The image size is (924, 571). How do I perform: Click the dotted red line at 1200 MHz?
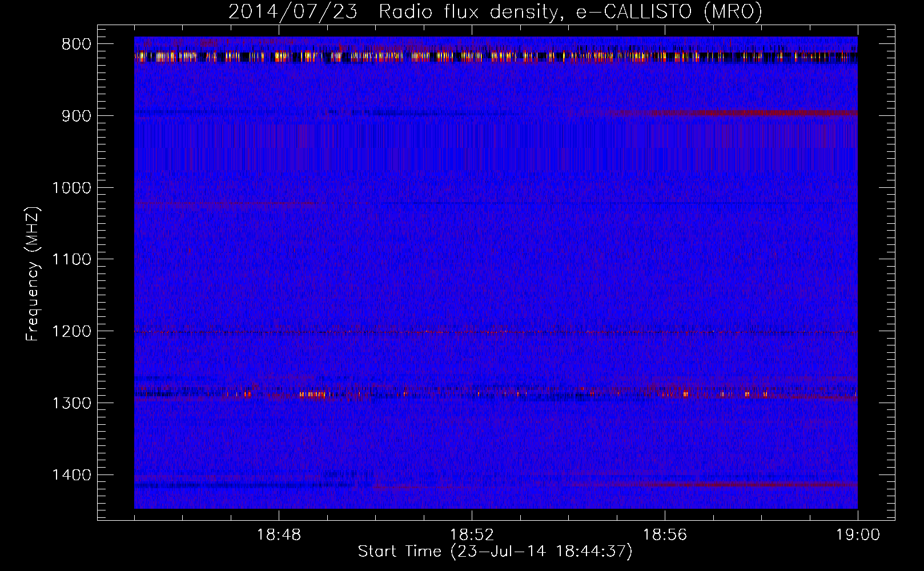tap(496, 332)
